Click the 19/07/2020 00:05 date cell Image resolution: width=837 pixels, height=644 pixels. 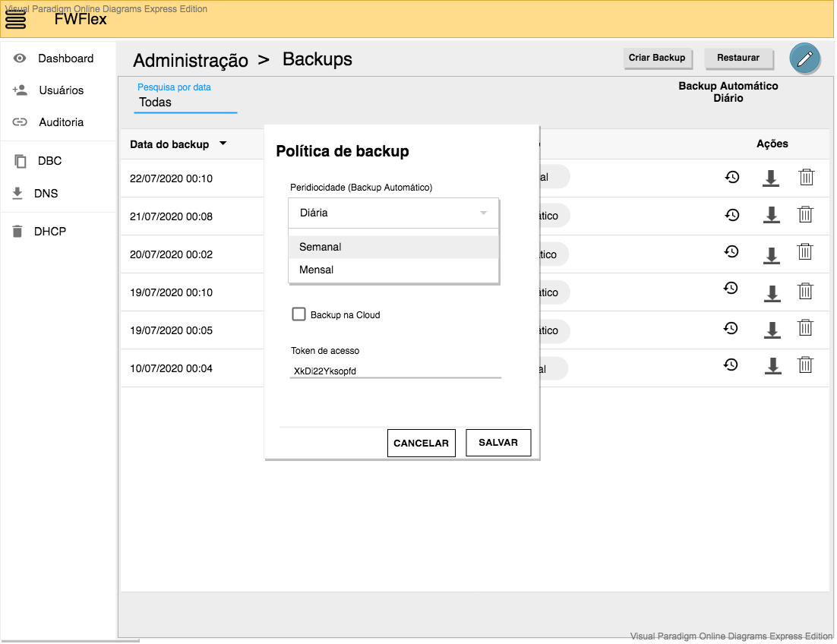[x=172, y=330]
